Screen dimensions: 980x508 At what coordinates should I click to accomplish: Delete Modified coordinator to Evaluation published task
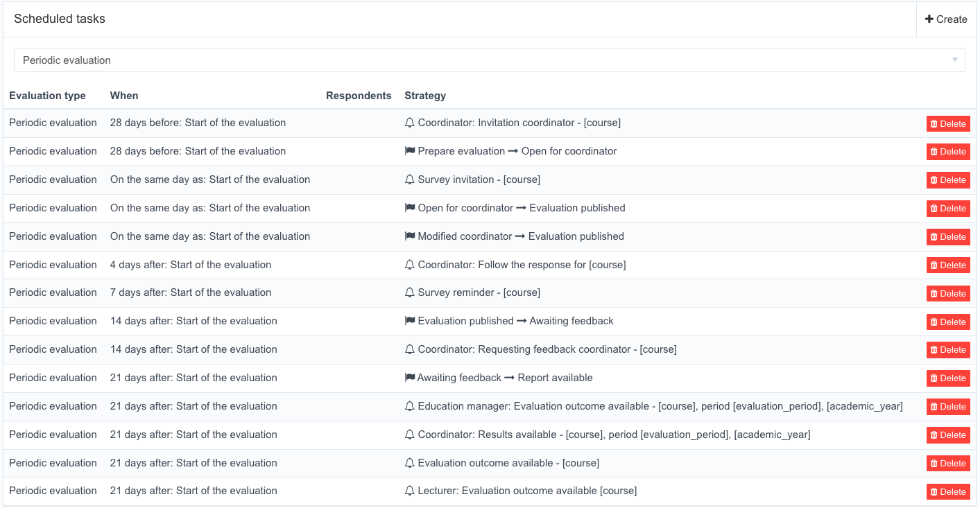tap(948, 237)
